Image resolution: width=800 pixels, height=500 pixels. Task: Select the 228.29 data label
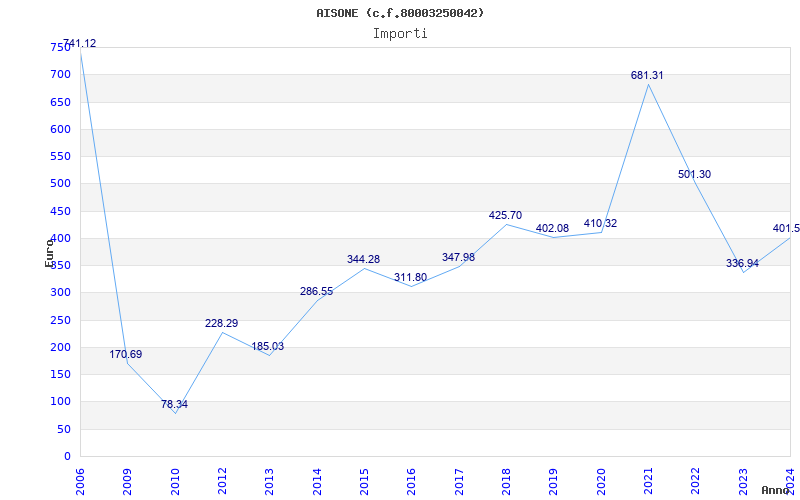coord(221,323)
